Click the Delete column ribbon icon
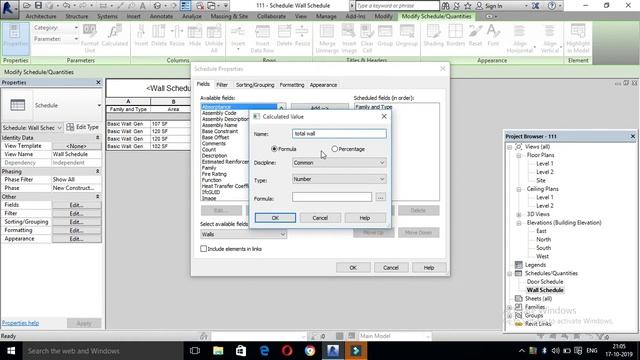This screenshot has width=640, height=360. (x=158, y=35)
